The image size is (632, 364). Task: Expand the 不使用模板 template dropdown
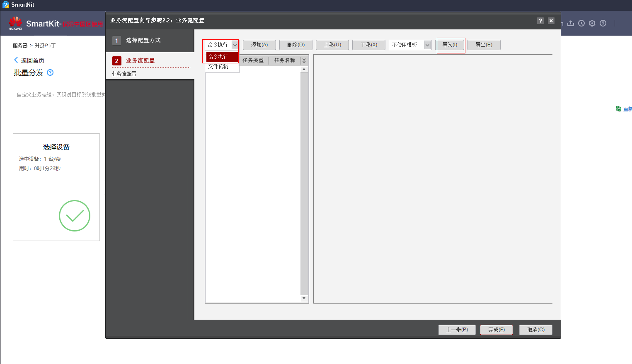point(428,45)
